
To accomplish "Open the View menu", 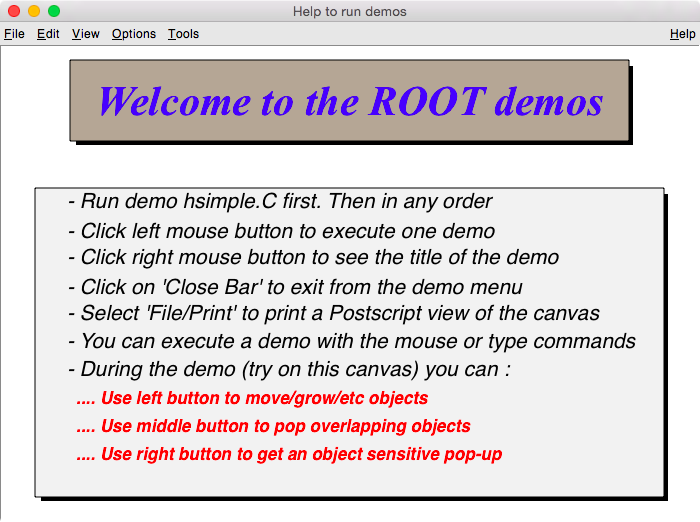I will click(86, 34).
